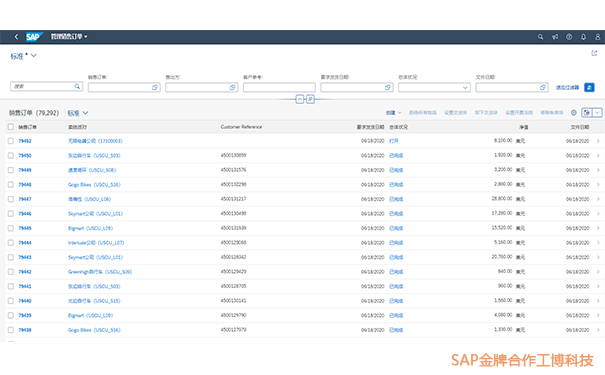
Task: Click the magnifier in the search field
Action: click(77, 86)
